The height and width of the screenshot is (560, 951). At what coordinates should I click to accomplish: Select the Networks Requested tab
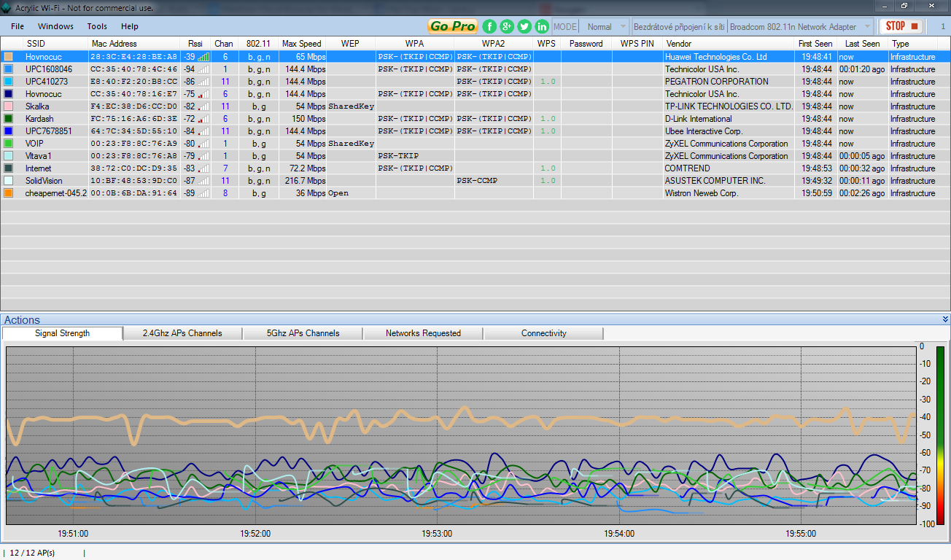[x=423, y=333]
